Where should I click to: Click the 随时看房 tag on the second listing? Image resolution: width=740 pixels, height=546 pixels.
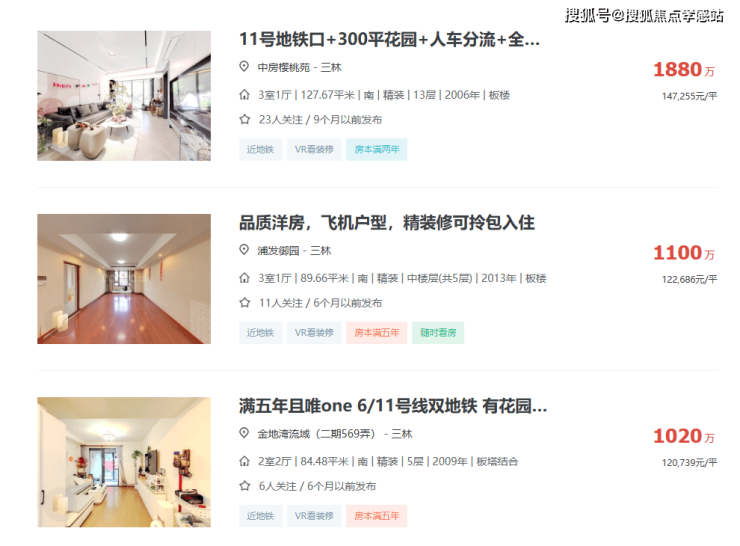tap(438, 333)
